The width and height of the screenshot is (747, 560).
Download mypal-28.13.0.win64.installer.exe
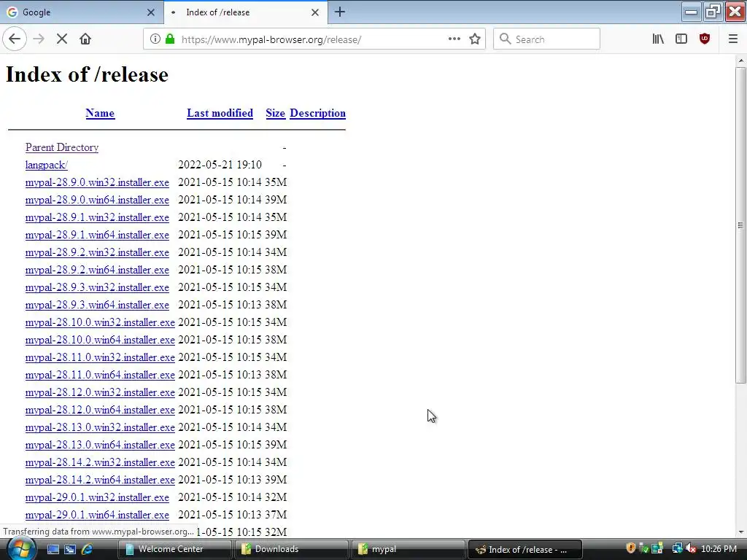(100, 446)
